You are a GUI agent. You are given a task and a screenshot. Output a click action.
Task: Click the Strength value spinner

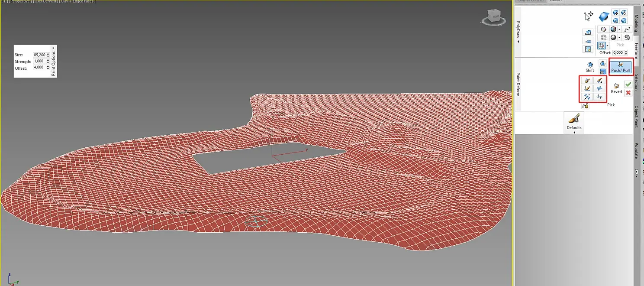pos(48,62)
